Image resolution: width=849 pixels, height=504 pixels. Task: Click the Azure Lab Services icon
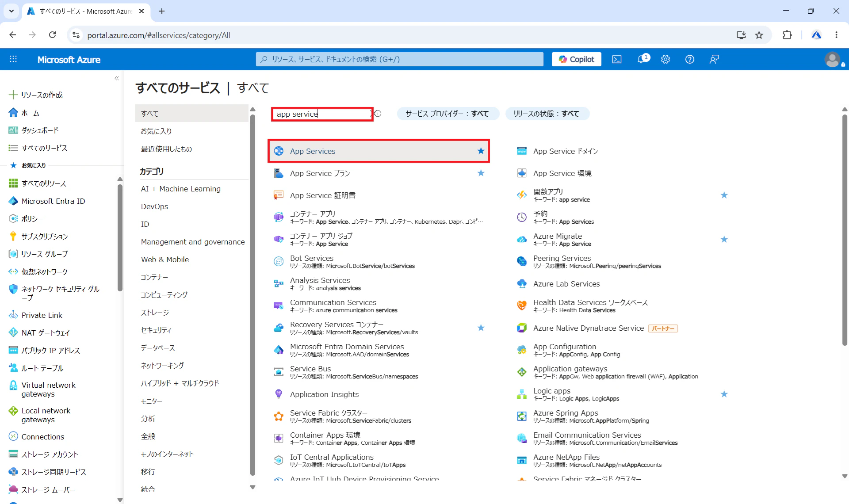pyautogui.click(x=522, y=284)
